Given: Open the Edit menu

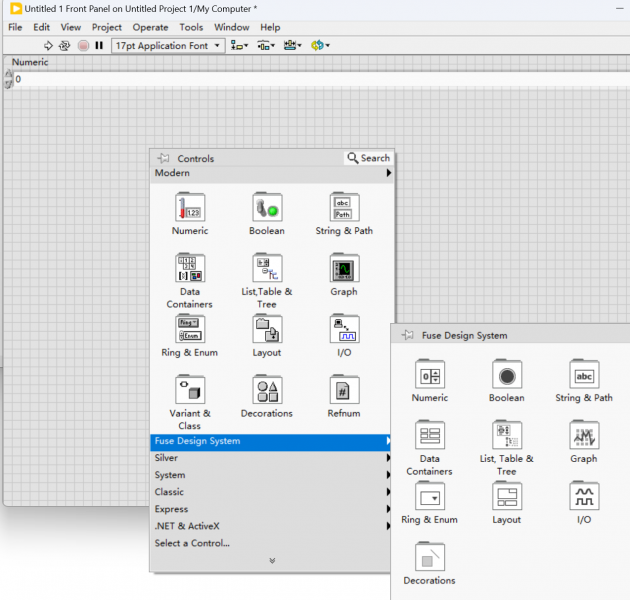Looking at the screenshot, I should pyautogui.click(x=41, y=27).
